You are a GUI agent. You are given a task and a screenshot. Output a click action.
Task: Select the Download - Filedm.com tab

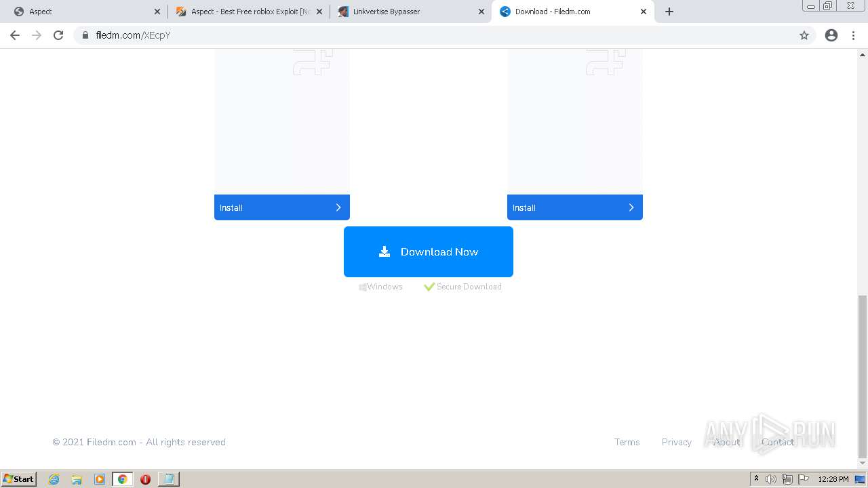pyautogui.click(x=573, y=12)
